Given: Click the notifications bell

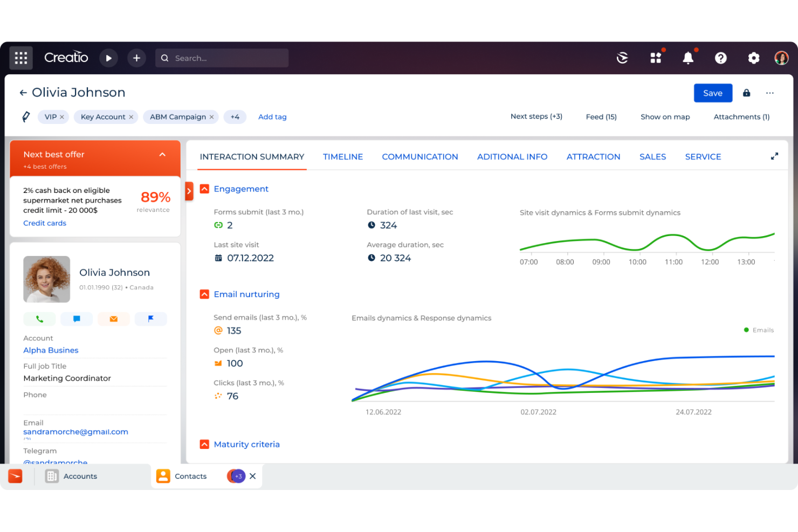Looking at the screenshot, I should [x=688, y=58].
